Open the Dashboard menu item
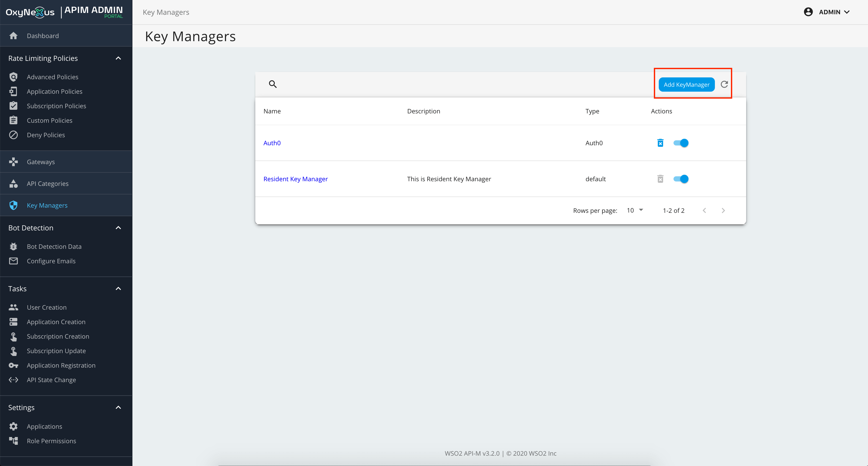Image resolution: width=868 pixels, height=466 pixels. [66, 36]
